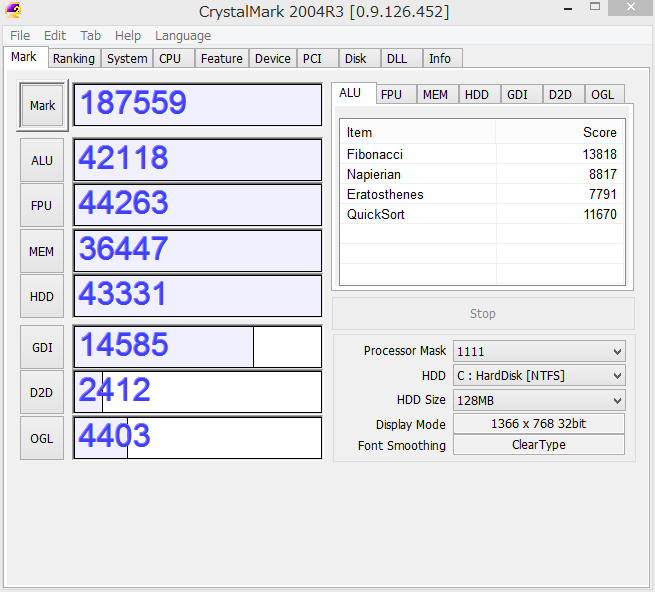Image resolution: width=655 pixels, height=592 pixels.
Task: Select the HDD results sub-tab
Action: (480, 94)
